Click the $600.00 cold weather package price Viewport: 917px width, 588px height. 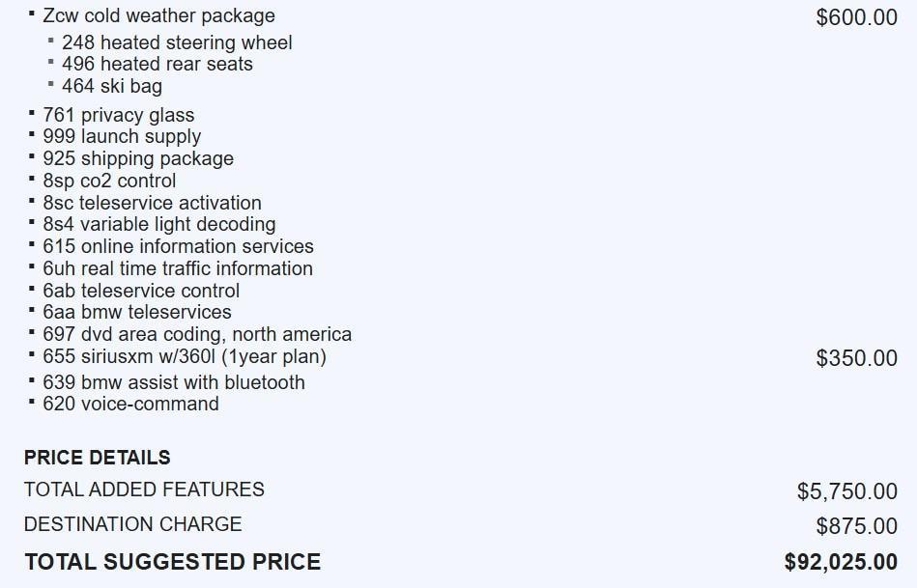click(856, 18)
